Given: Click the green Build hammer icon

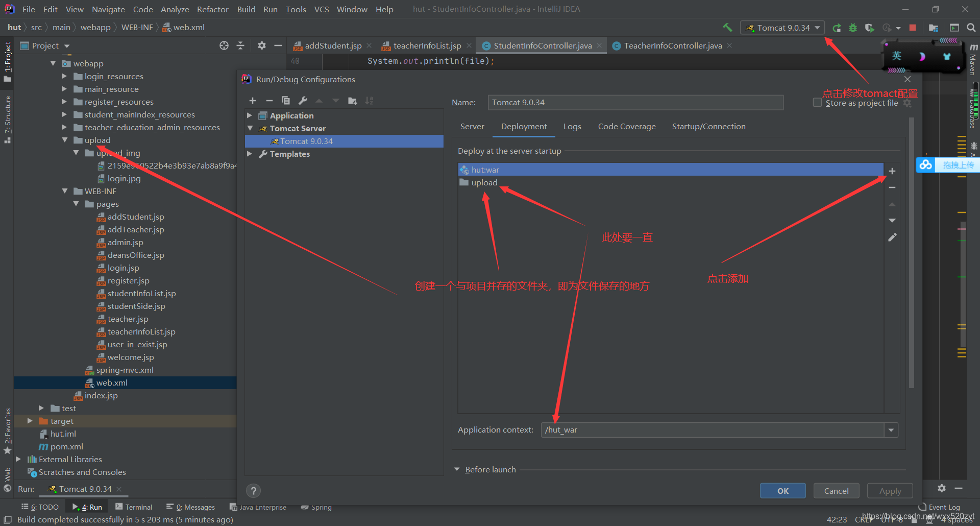Looking at the screenshot, I should coord(727,28).
